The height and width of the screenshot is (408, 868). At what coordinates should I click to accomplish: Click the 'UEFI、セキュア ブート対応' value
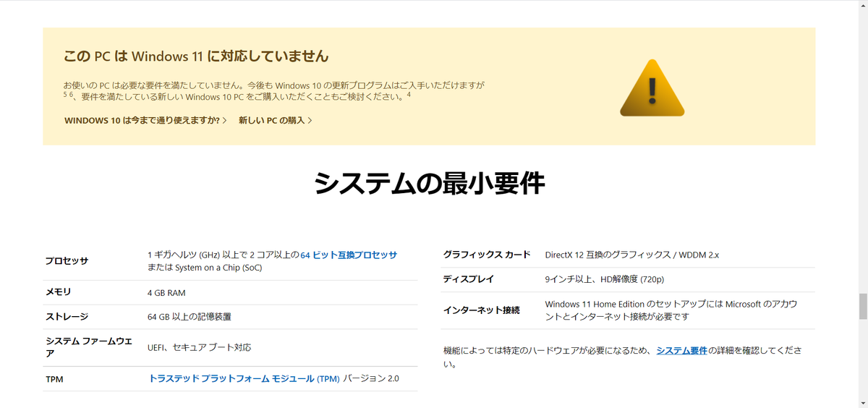click(200, 347)
